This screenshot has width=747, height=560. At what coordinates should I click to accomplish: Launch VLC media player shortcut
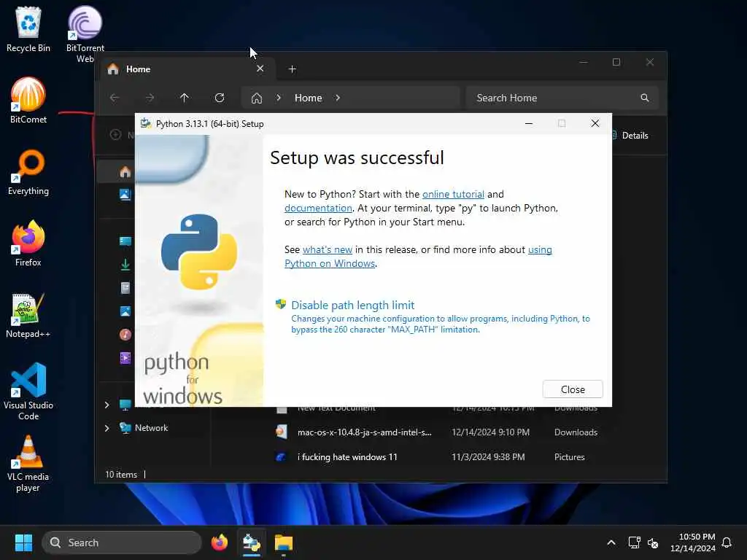point(28,464)
